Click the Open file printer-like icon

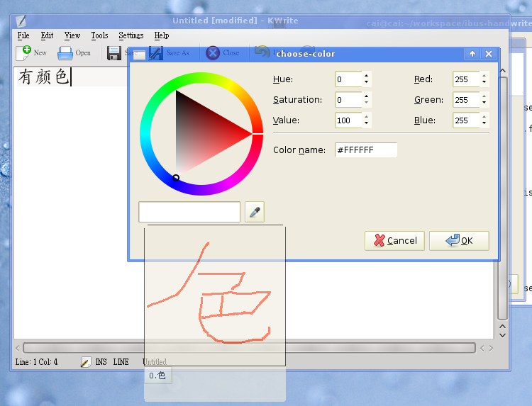tap(65, 52)
